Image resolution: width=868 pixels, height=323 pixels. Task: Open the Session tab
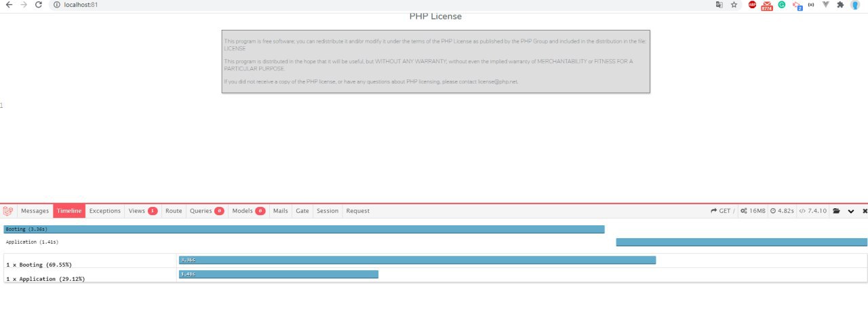coord(328,211)
